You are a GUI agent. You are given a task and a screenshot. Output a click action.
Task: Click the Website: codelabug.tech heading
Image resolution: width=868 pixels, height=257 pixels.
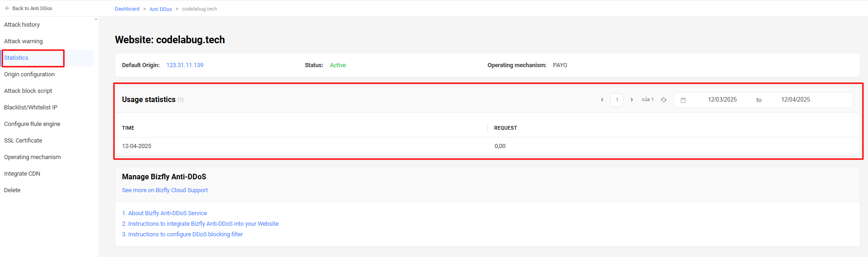170,40
